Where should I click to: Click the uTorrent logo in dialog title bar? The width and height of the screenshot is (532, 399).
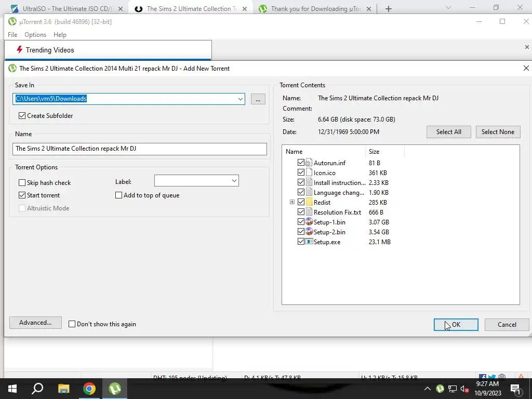(12, 68)
